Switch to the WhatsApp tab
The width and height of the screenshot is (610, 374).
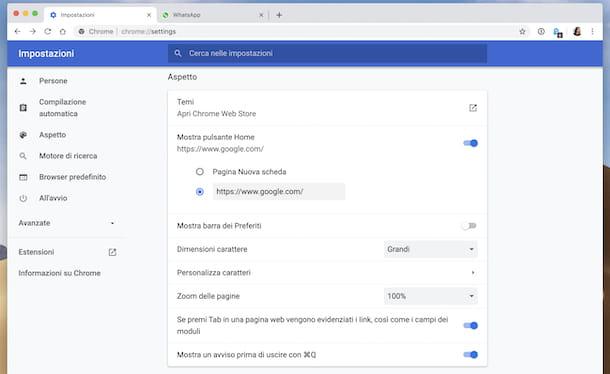pos(212,15)
